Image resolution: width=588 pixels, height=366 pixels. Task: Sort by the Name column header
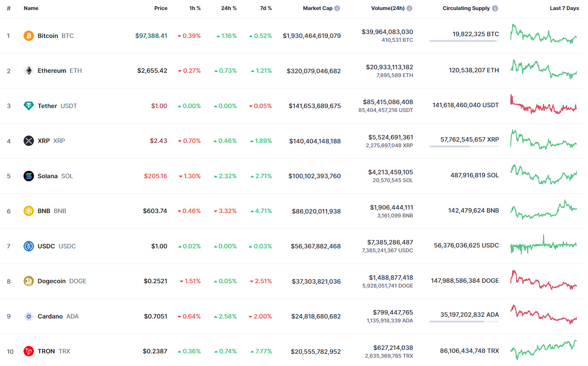pos(31,8)
